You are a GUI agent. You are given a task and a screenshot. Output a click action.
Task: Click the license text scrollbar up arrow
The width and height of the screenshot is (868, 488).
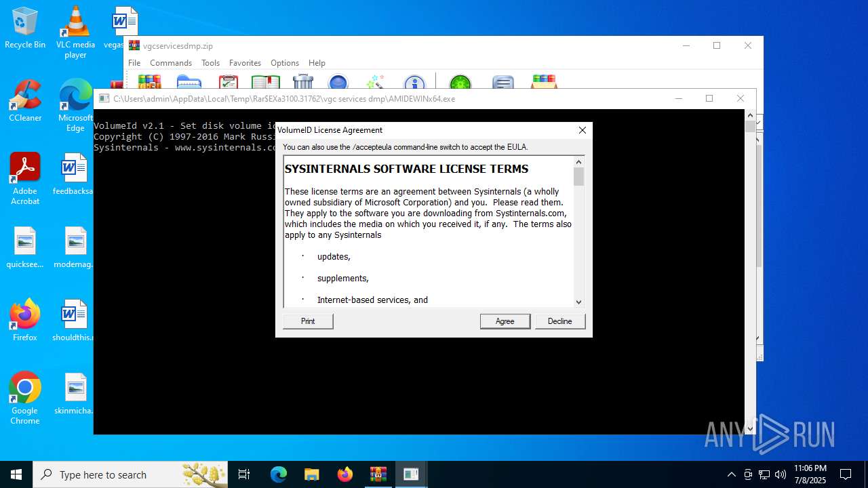[578, 162]
